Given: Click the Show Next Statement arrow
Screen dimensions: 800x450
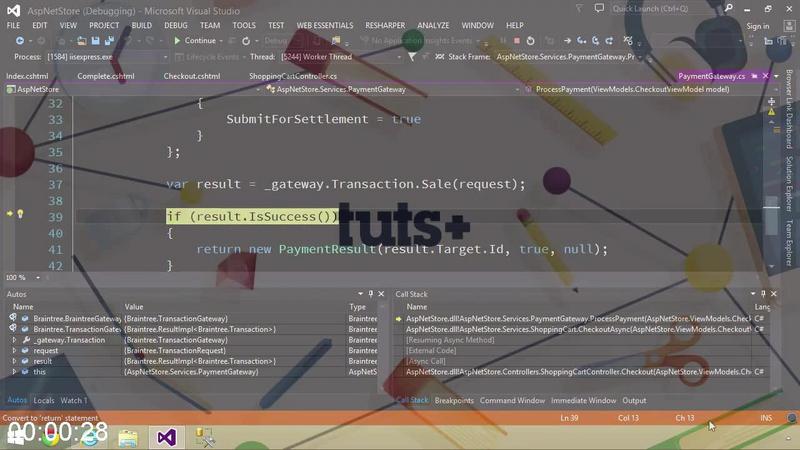Looking at the screenshot, I should 567,41.
